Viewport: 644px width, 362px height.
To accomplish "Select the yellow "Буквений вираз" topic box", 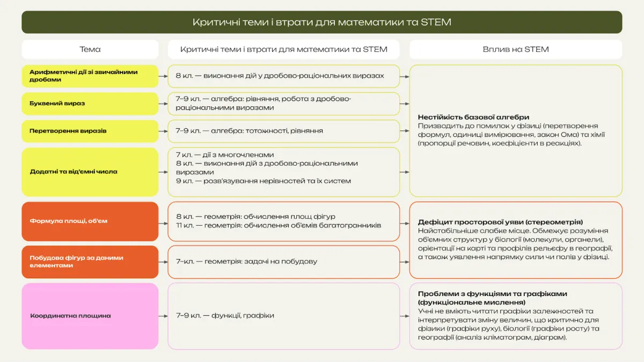I will (x=90, y=104).
